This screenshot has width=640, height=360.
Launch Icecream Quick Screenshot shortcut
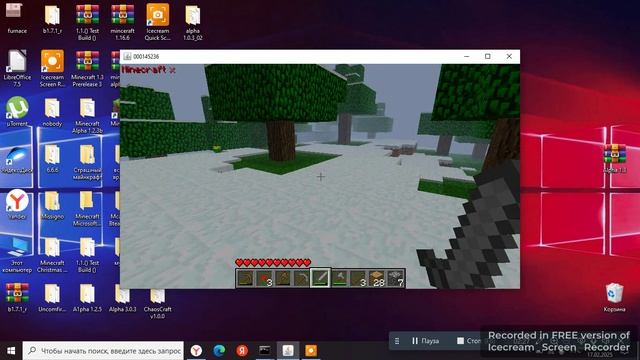tap(158, 22)
